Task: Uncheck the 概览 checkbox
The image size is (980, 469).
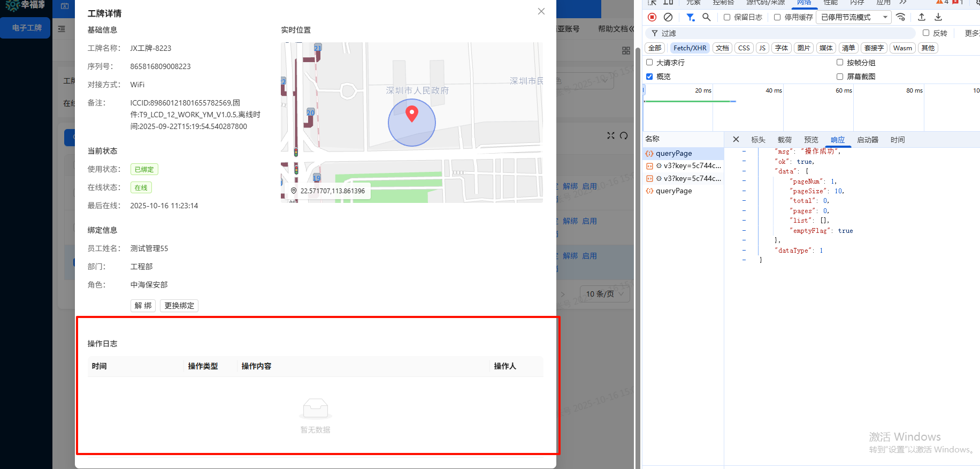Action: click(649, 77)
